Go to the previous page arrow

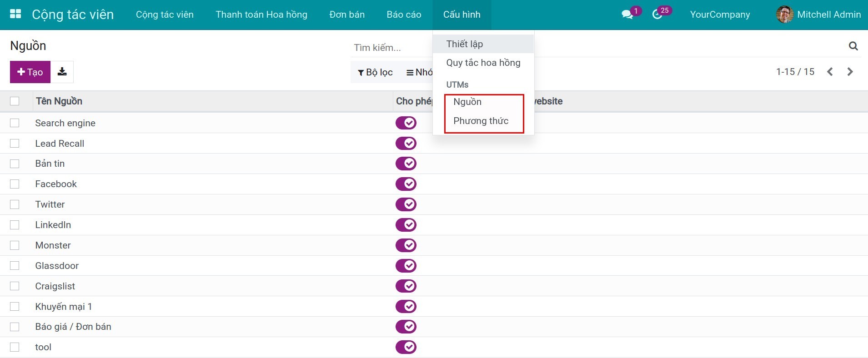[830, 72]
